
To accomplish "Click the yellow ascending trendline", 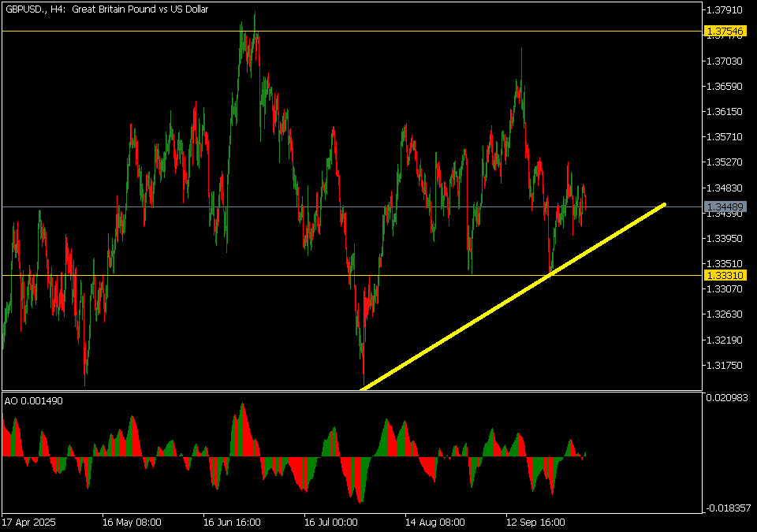I will pyautogui.click(x=513, y=296).
